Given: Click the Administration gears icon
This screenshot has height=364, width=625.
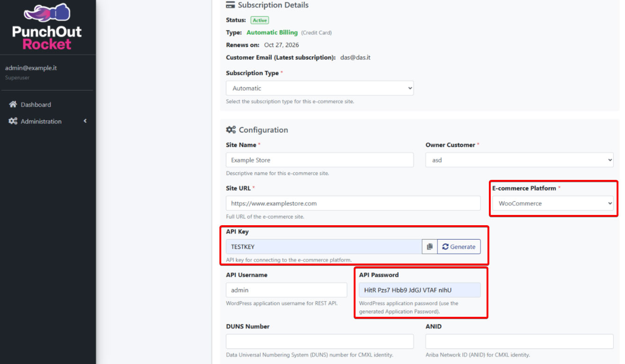Looking at the screenshot, I should (x=13, y=121).
